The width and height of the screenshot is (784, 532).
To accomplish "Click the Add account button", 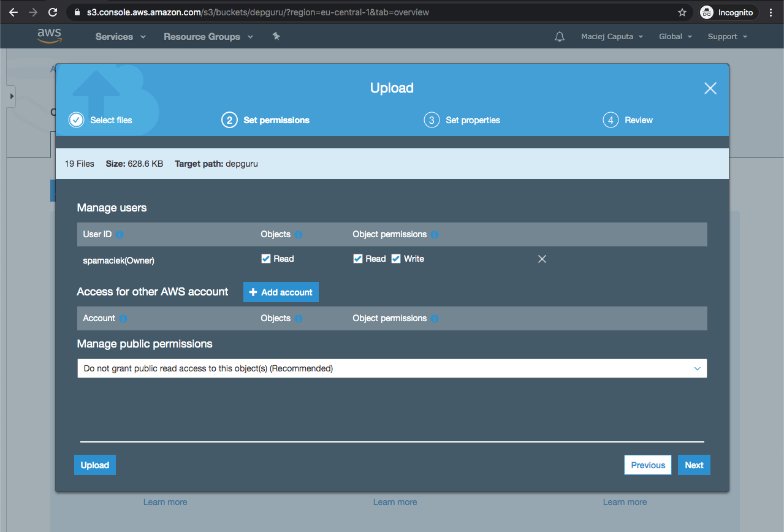I will 281,292.
